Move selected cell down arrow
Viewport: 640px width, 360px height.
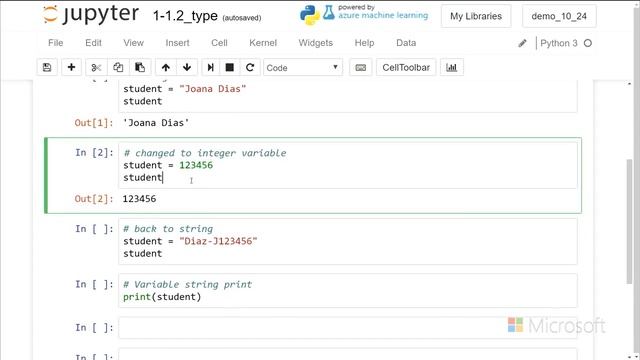tap(187, 67)
